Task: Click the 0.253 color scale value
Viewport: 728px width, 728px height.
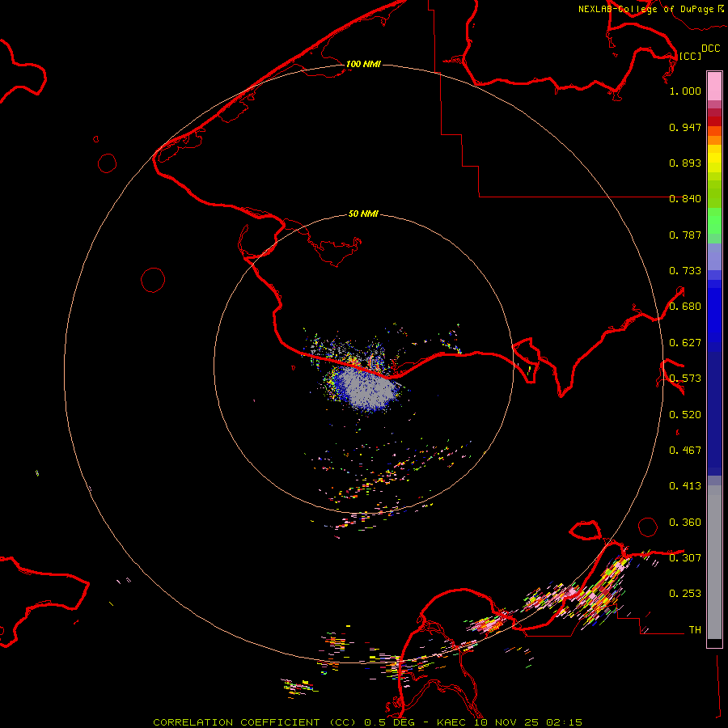Action: [x=685, y=594]
